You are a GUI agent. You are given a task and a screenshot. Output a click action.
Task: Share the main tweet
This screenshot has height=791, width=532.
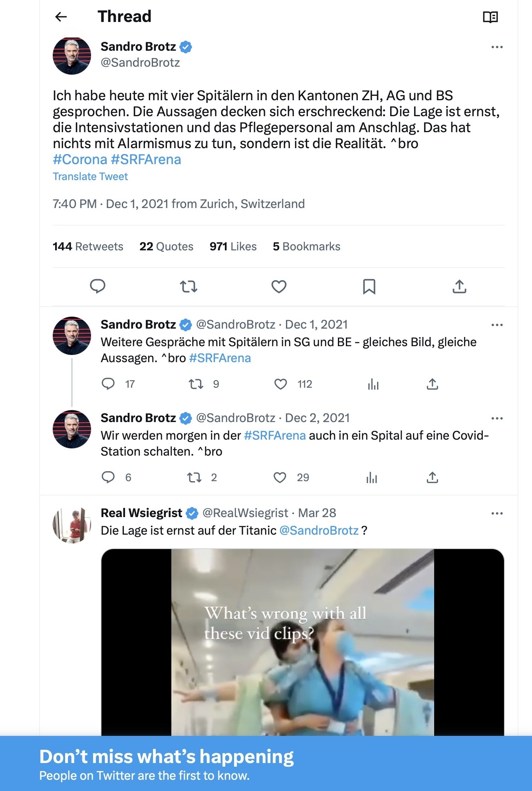[x=459, y=286]
